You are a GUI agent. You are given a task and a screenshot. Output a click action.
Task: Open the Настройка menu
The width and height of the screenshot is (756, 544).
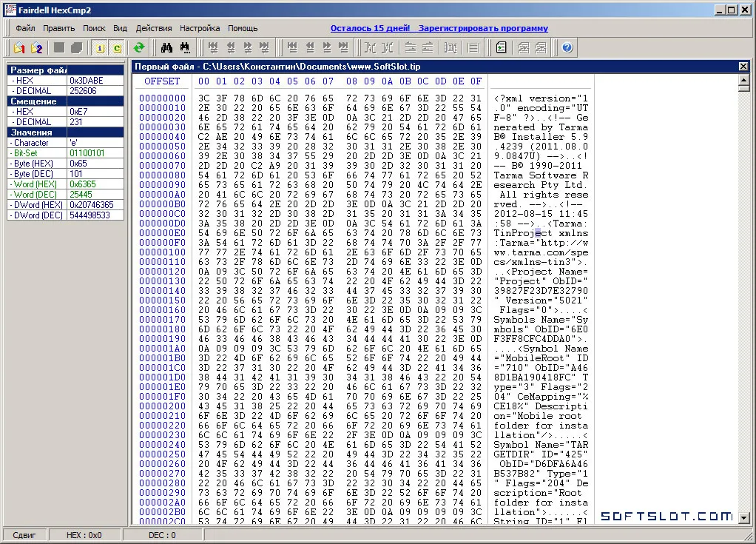[200, 28]
